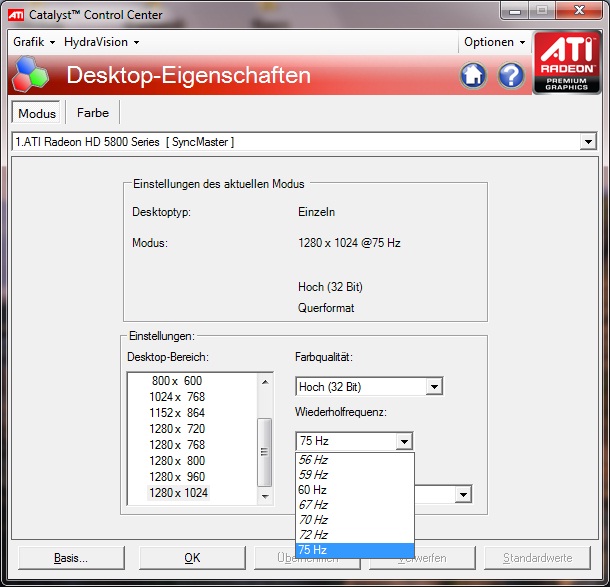Select 59 Hz in frequency list

[355, 475]
